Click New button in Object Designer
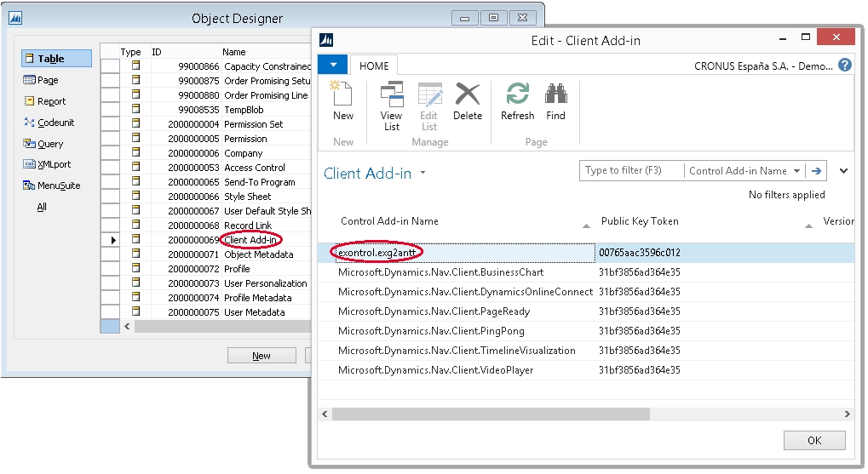The height and width of the screenshot is (474, 868). pyautogui.click(x=262, y=356)
